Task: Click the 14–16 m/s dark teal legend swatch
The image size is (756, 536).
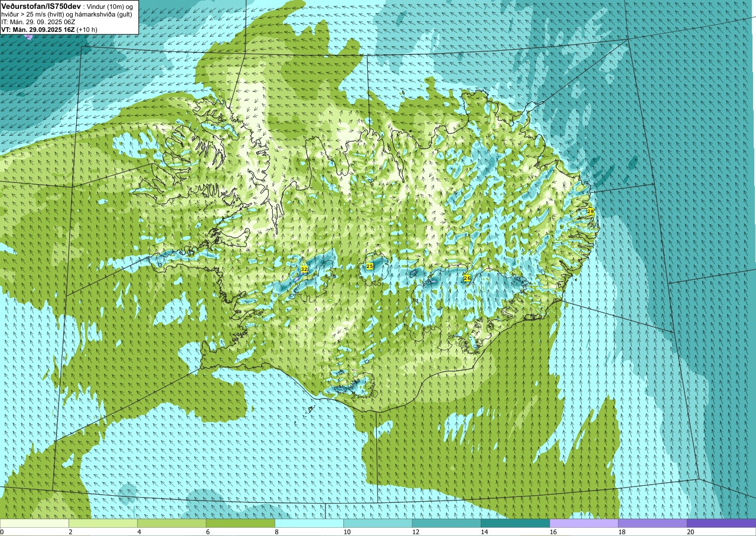Action: (x=516, y=523)
